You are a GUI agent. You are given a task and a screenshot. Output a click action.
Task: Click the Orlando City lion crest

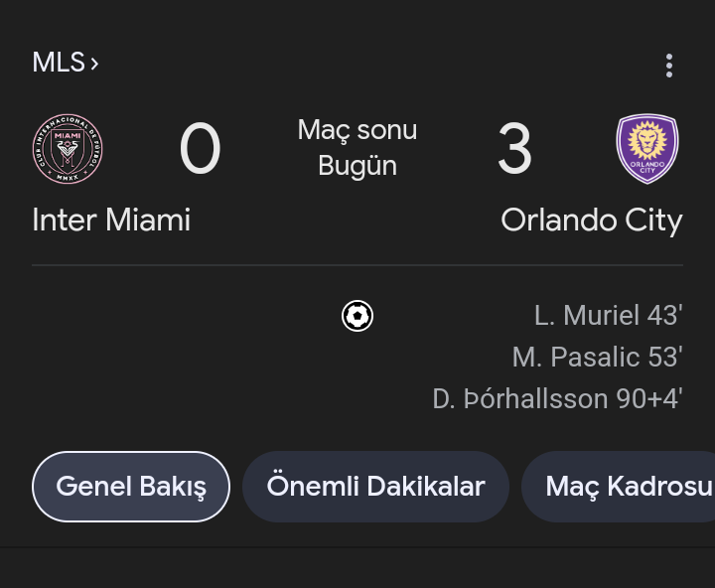coord(647,149)
